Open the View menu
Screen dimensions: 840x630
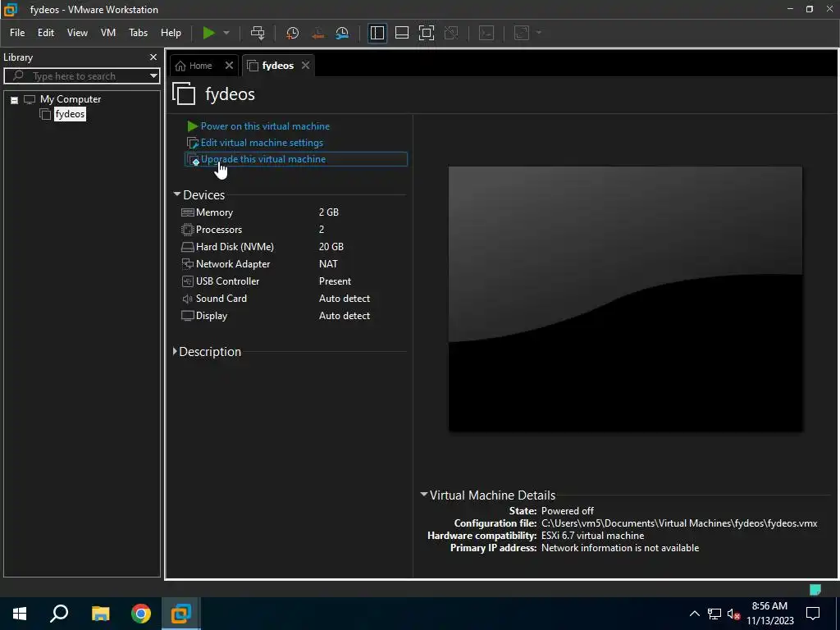[x=77, y=33]
